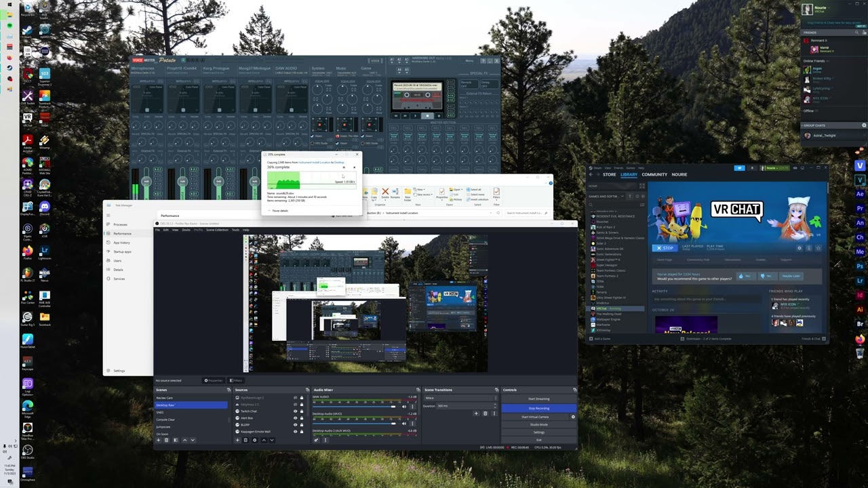
Task: Click the thumbs-up Yes recommendation button
Action: point(746,276)
